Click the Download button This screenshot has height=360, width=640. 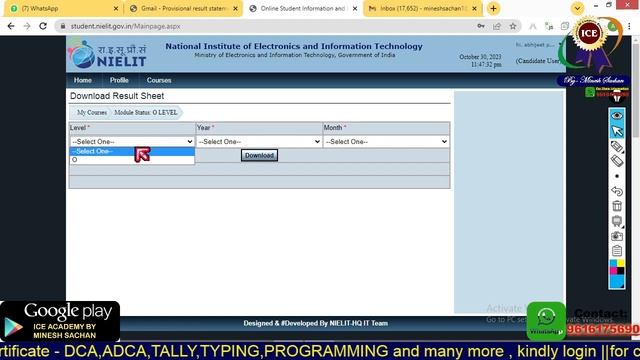[259, 156]
